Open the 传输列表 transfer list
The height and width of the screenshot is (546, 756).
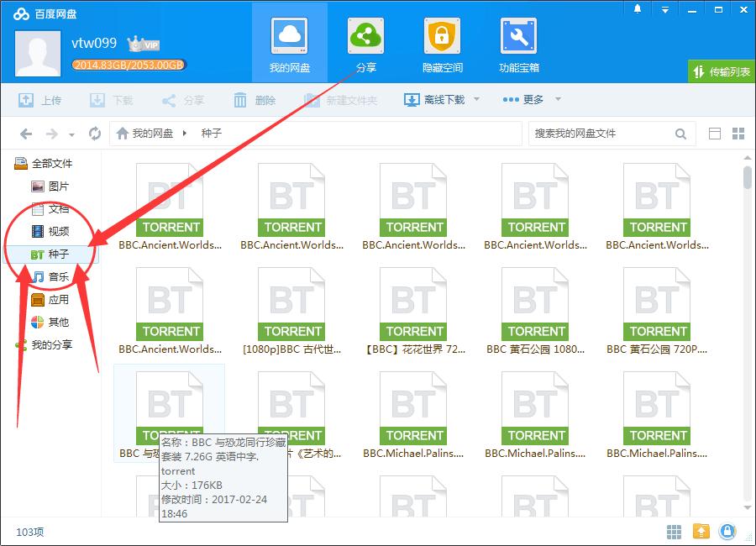(x=722, y=72)
